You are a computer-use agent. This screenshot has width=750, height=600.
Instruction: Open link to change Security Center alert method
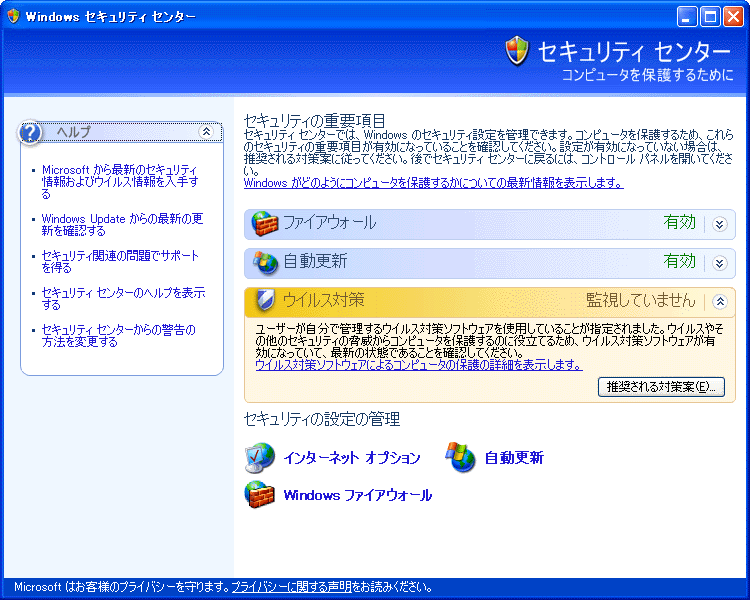pos(119,336)
